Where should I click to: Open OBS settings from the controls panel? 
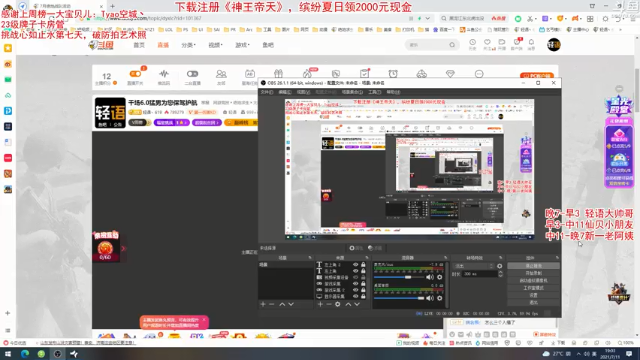tap(533, 295)
